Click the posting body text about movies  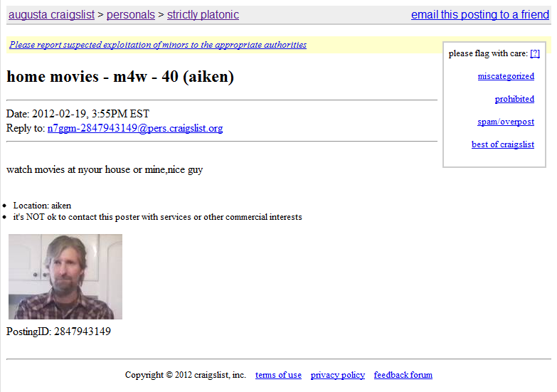click(x=105, y=169)
